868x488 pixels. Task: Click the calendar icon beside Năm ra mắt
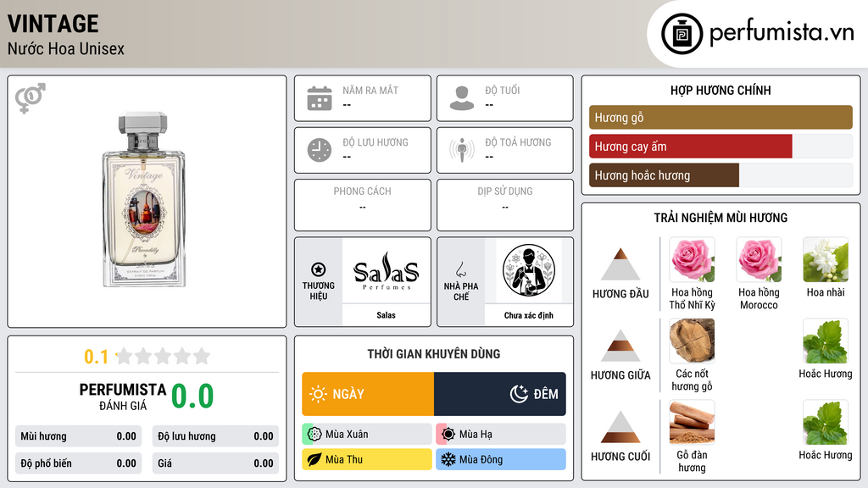[x=320, y=98]
